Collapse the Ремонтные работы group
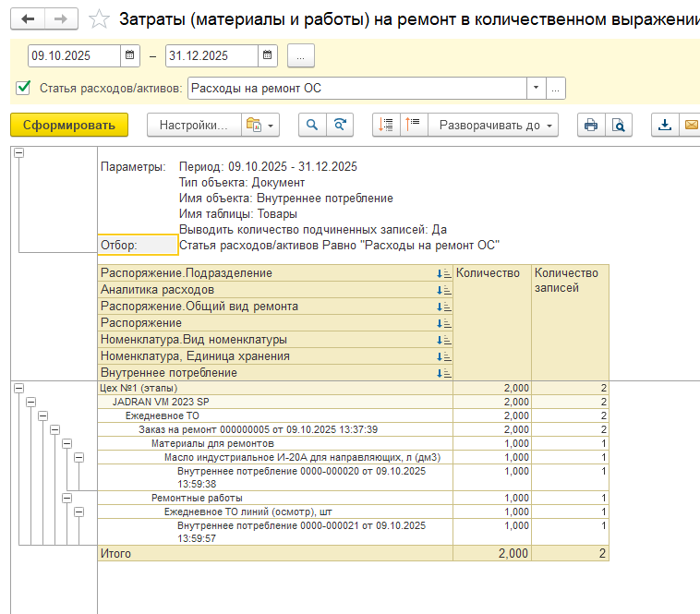 click(66, 498)
